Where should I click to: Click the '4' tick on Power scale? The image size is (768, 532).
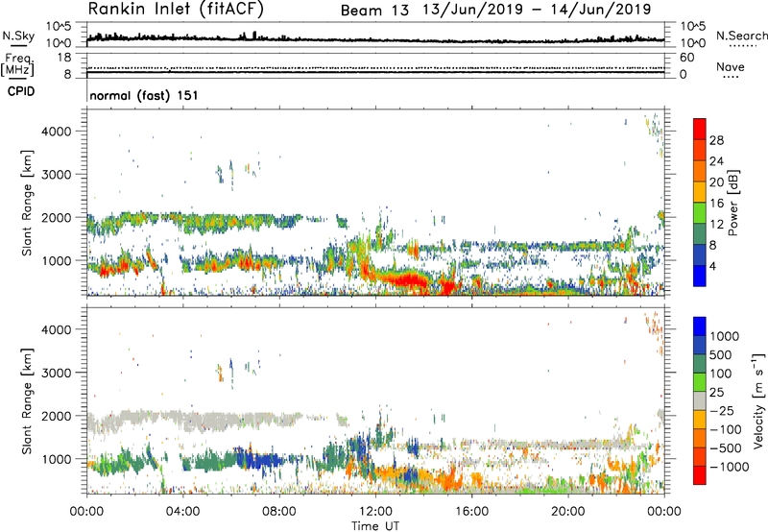712,266
